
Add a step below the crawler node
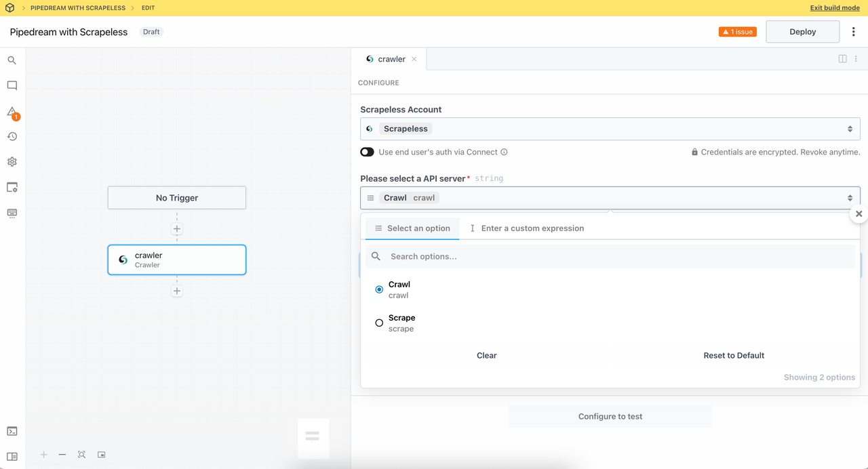click(177, 291)
